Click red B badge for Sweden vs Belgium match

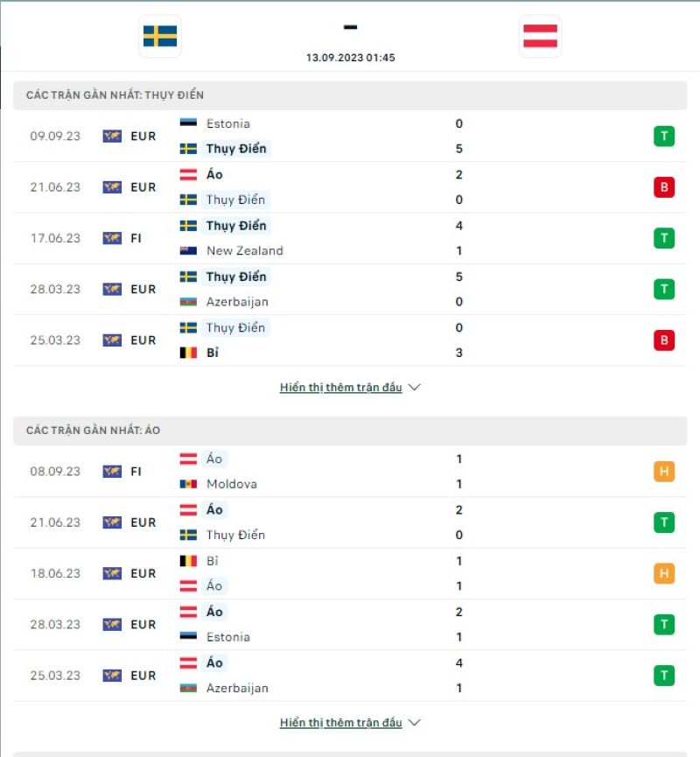coord(664,340)
